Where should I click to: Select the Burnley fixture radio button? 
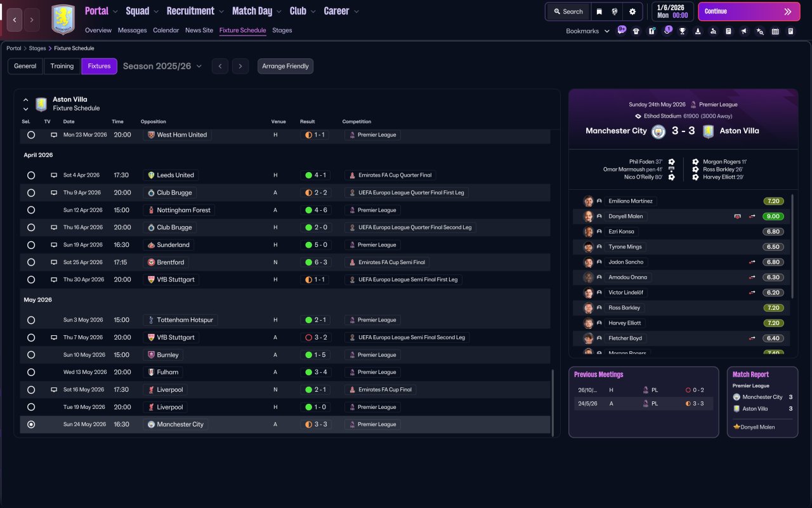pos(31,355)
